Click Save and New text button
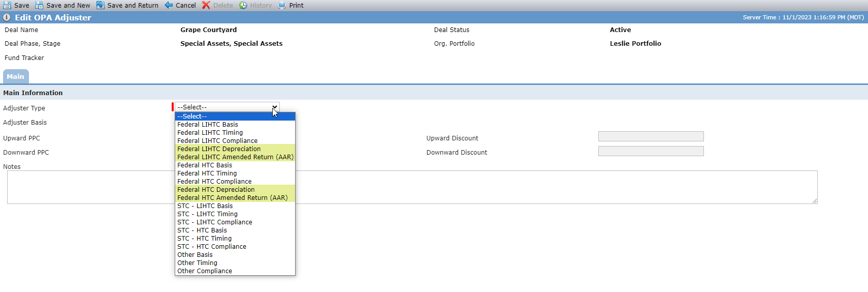The height and width of the screenshot is (292, 868). coord(68,5)
